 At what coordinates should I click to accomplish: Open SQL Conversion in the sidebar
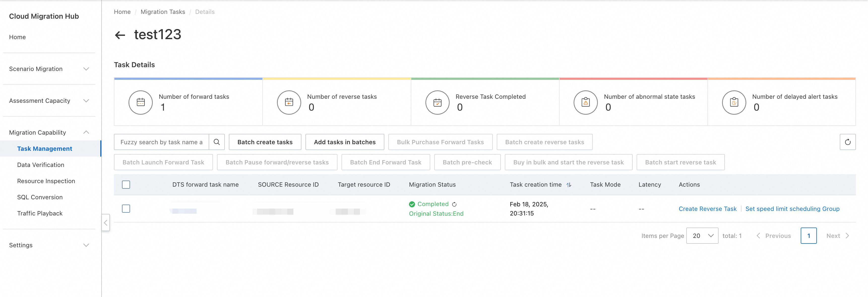(40, 197)
